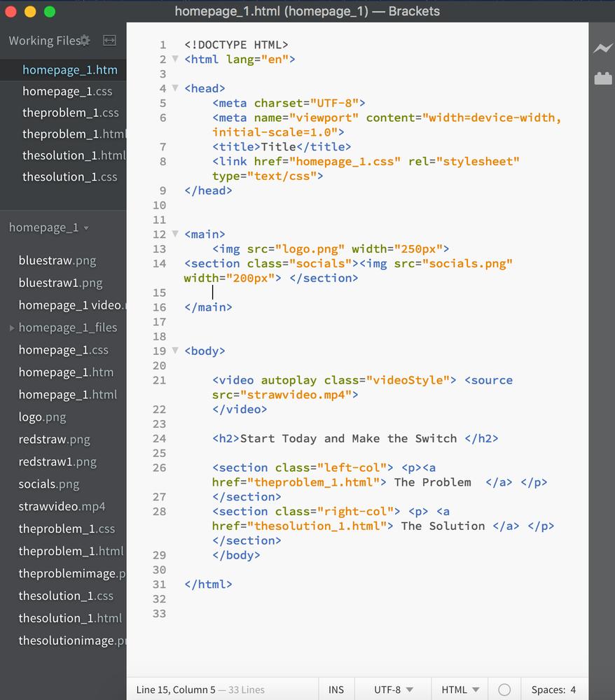Click the linting status circle icon

click(504, 689)
